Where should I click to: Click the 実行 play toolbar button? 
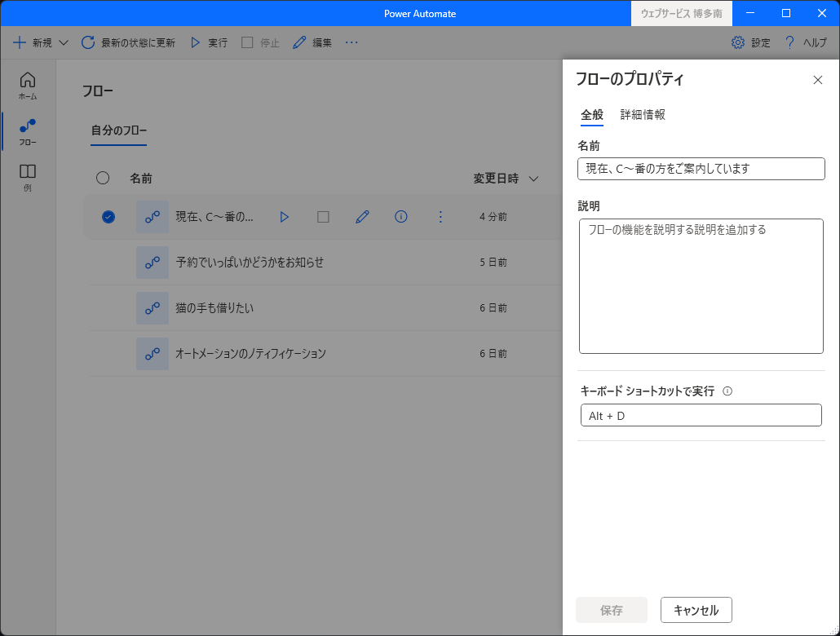point(209,42)
